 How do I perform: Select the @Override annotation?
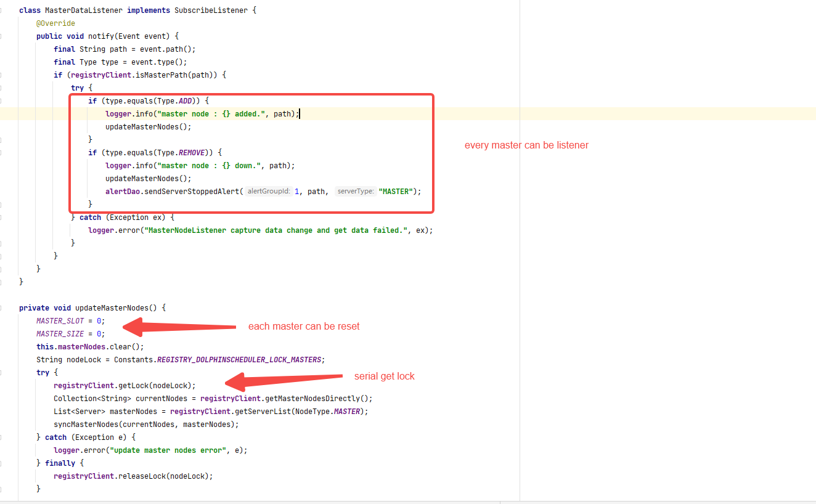tap(55, 23)
